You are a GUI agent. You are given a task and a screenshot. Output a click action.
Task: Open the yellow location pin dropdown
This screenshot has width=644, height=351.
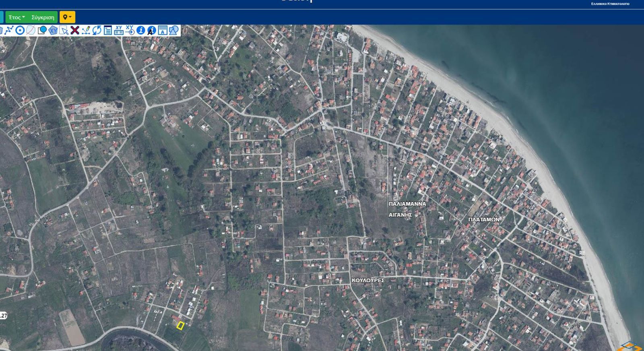point(67,17)
